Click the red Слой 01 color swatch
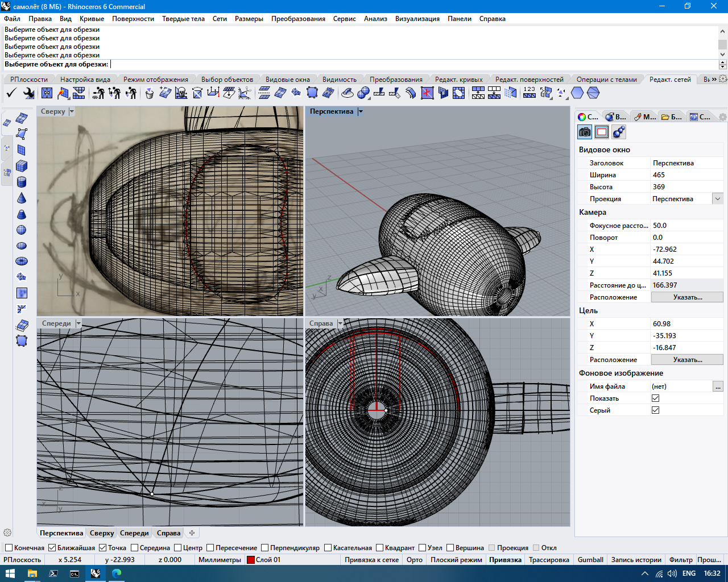 (x=250, y=560)
